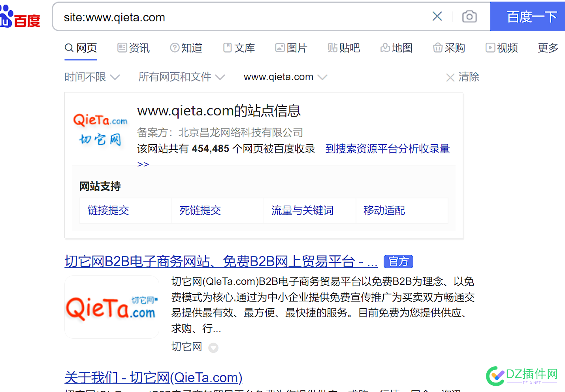Click the Baidu logo
The height and width of the screenshot is (392, 565).
click(20, 17)
